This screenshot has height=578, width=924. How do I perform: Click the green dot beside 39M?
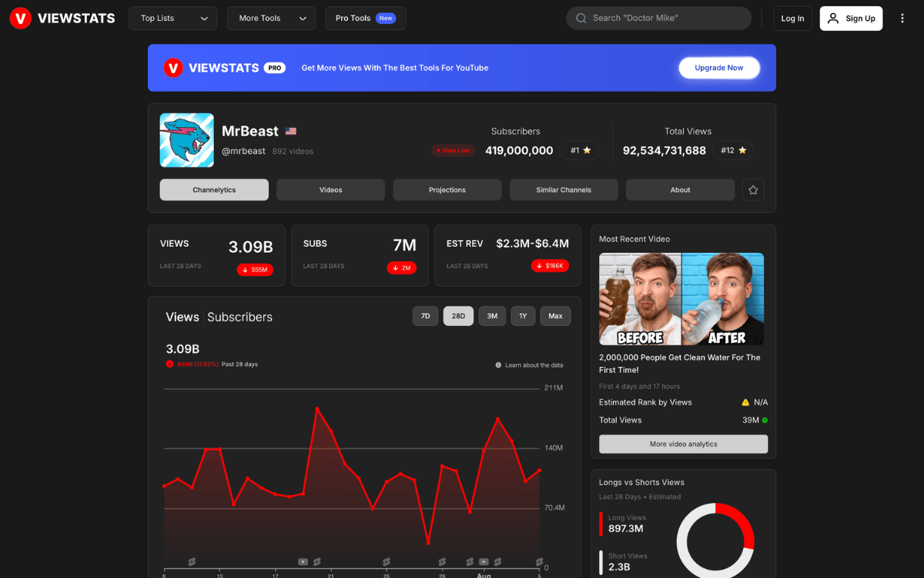click(765, 420)
